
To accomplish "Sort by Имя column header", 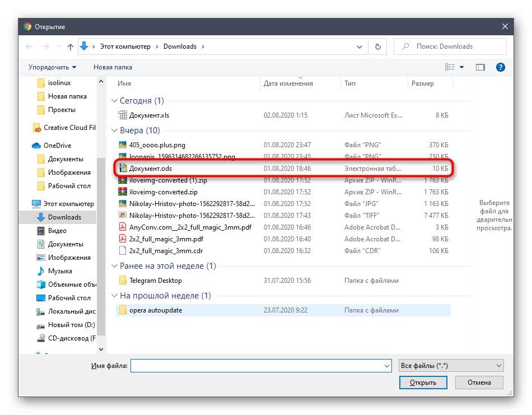I will click(x=124, y=83).
